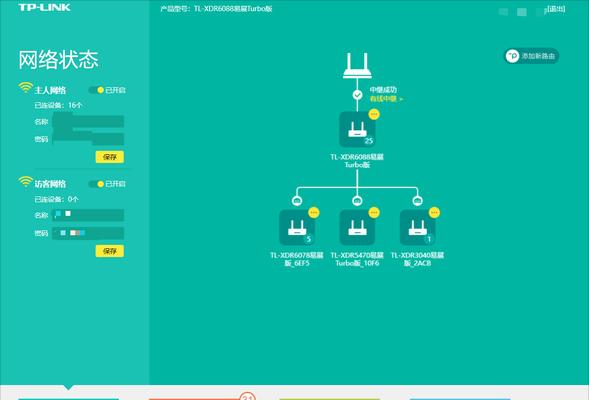Open the yellow more menu on TL-XDR5470
The image size is (589, 400).
[x=374, y=213]
